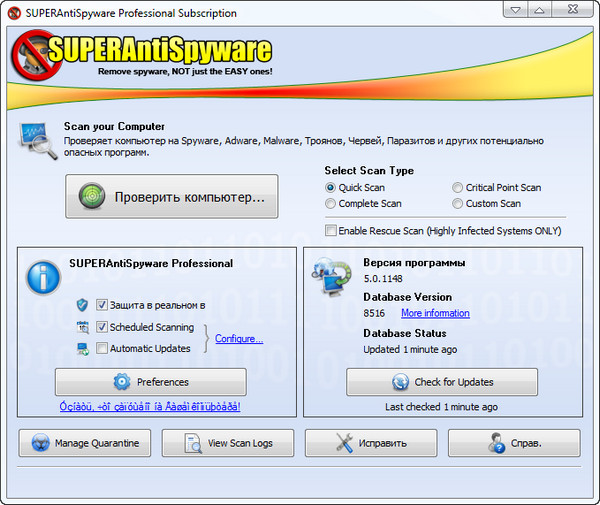The width and height of the screenshot is (600, 505).
Task: Open the More information link
Action: 435,313
